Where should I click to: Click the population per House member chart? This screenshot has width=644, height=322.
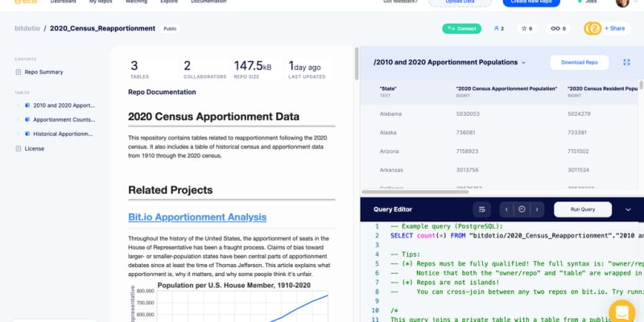(232, 301)
